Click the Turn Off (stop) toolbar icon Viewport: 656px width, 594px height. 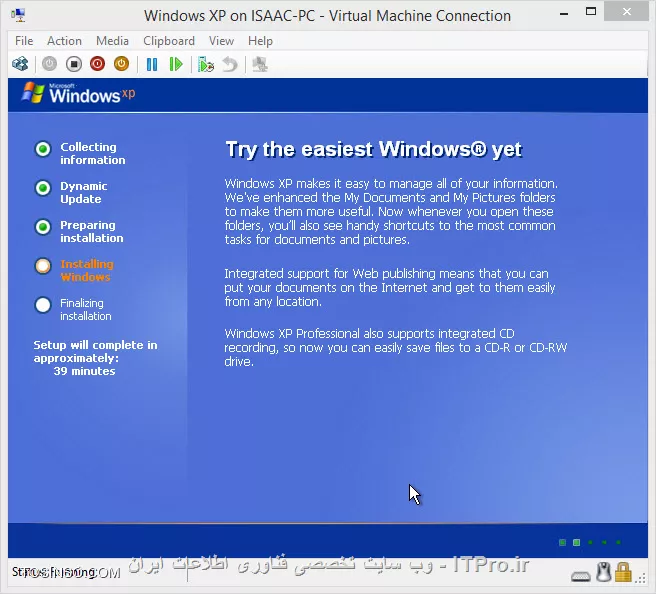pos(74,64)
